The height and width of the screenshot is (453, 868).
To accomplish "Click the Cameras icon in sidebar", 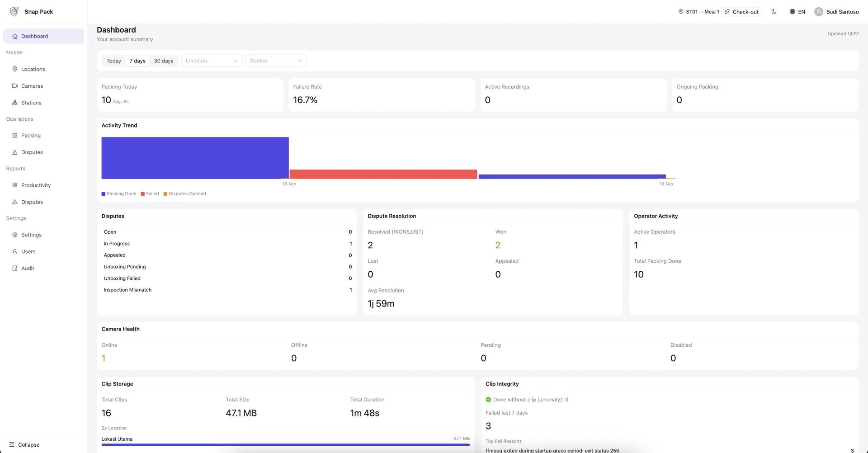I will click(15, 86).
